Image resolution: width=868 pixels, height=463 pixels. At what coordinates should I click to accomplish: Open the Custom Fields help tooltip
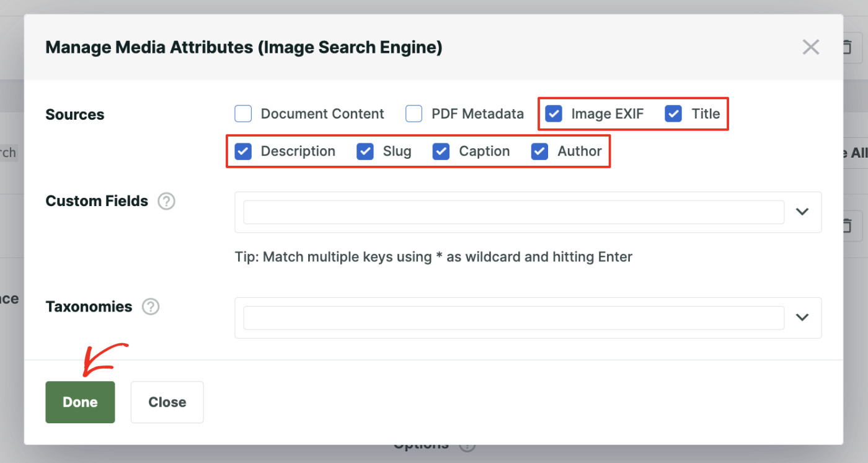pyautogui.click(x=166, y=201)
